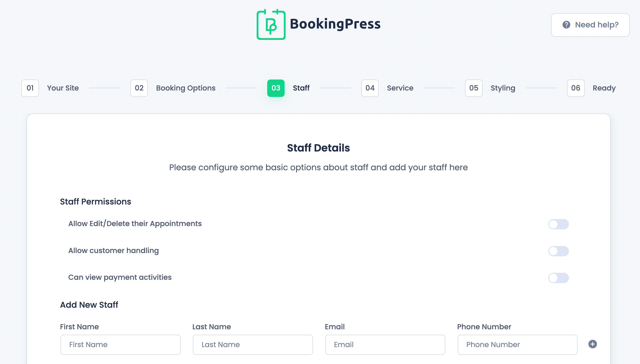This screenshot has width=640, height=364.
Task: Click the 01 step number box
Action: pos(30,88)
